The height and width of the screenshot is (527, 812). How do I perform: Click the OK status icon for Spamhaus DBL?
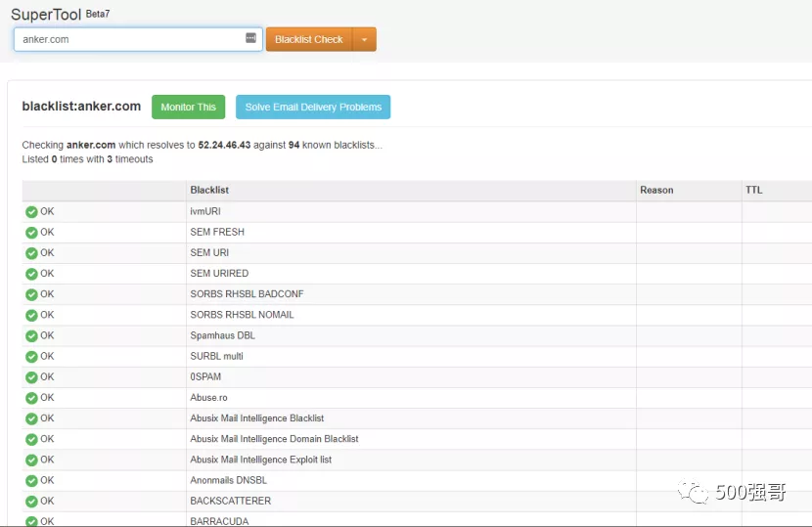[x=31, y=336]
